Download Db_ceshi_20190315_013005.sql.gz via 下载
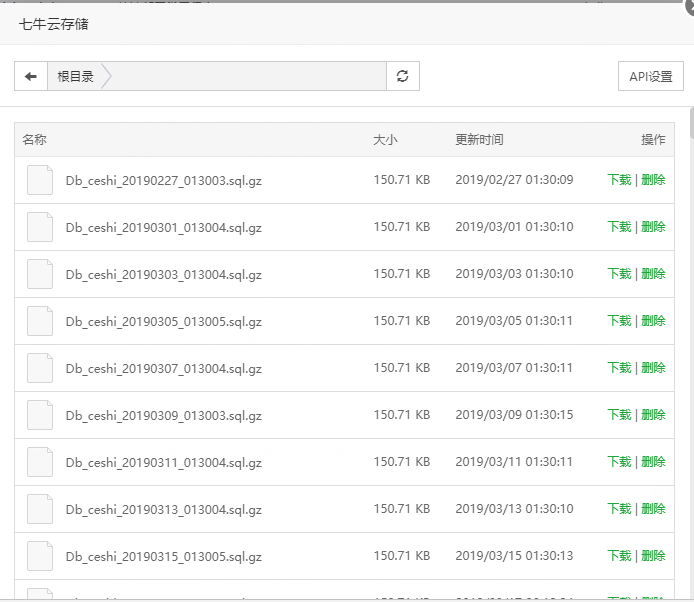This screenshot has width=694, height=602. (619, 556)
